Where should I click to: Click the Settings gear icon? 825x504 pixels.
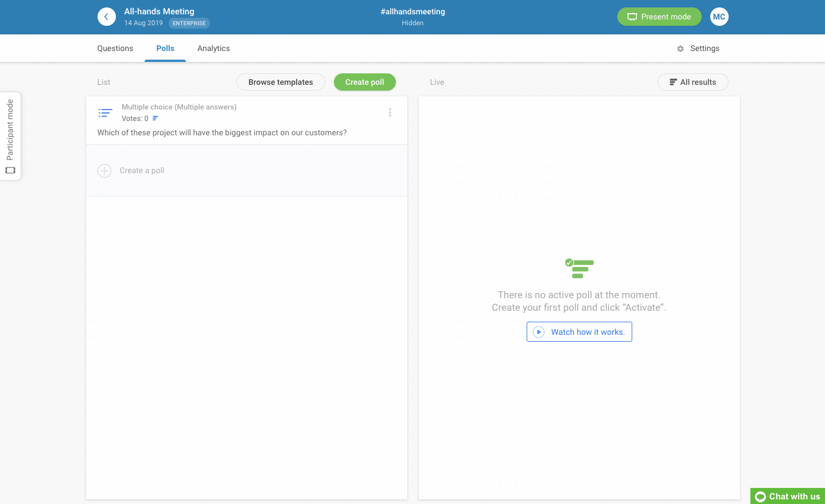coord(680,49)
